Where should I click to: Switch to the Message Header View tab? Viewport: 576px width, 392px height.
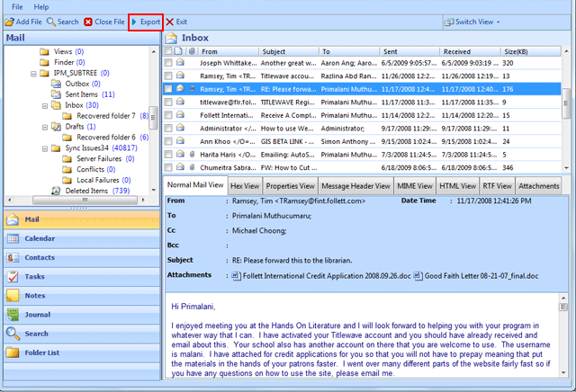coord(356,186)
